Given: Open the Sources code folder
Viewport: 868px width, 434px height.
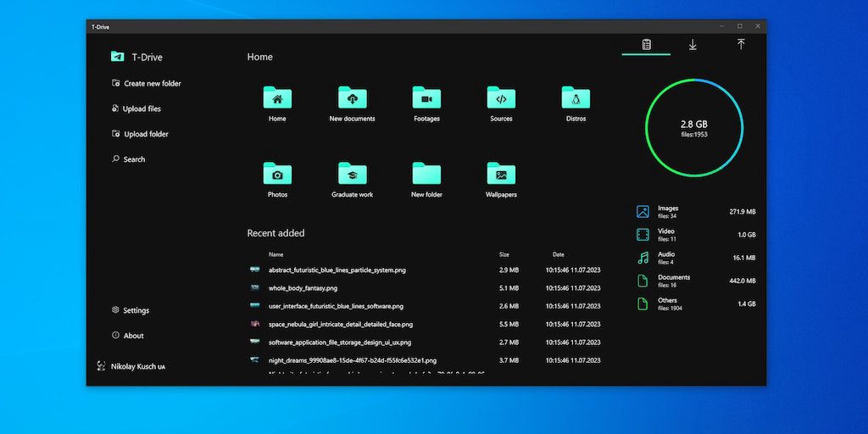Looking at the screenshot, I should (x=501, y=98).
